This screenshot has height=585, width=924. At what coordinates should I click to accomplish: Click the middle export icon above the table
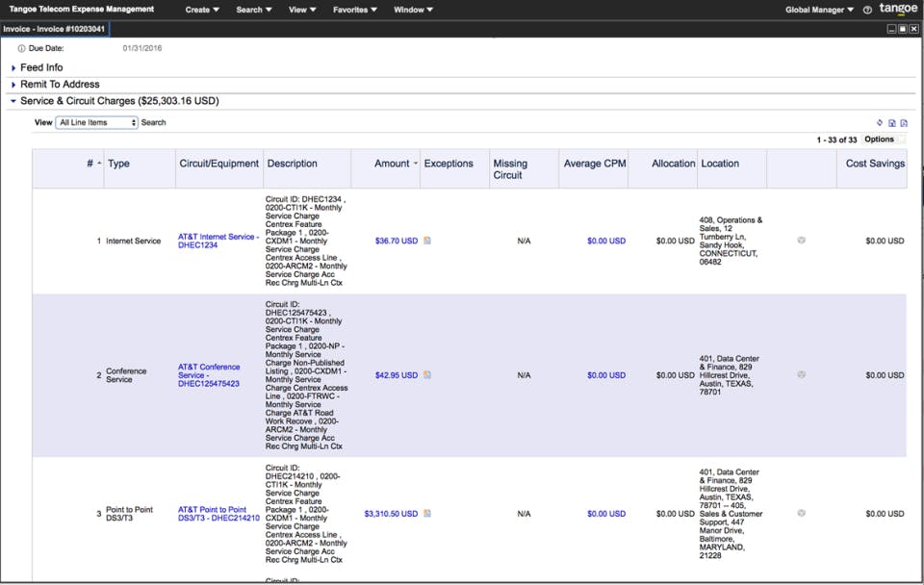(892, 123)
